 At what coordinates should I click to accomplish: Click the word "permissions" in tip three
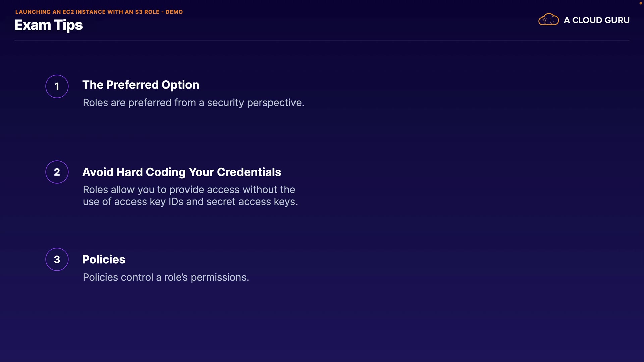tap(219, 278)
